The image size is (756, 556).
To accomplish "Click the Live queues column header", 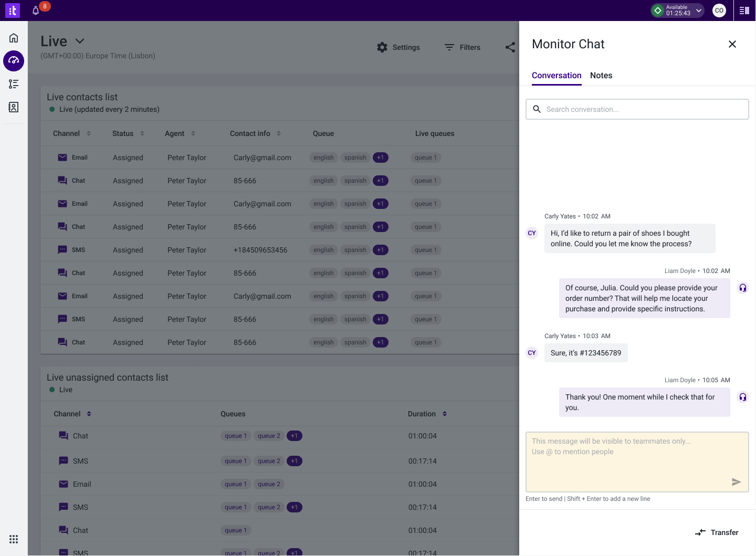I will (x=435, y=133).
